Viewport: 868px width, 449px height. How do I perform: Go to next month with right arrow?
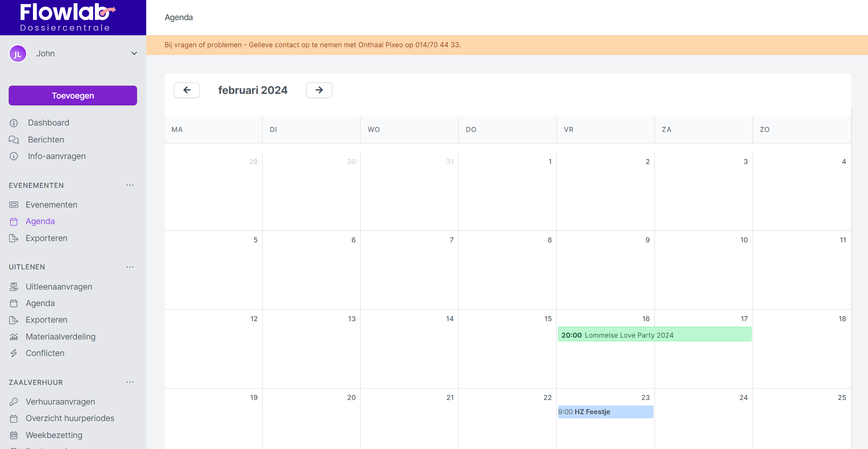[x=319, y=90]
